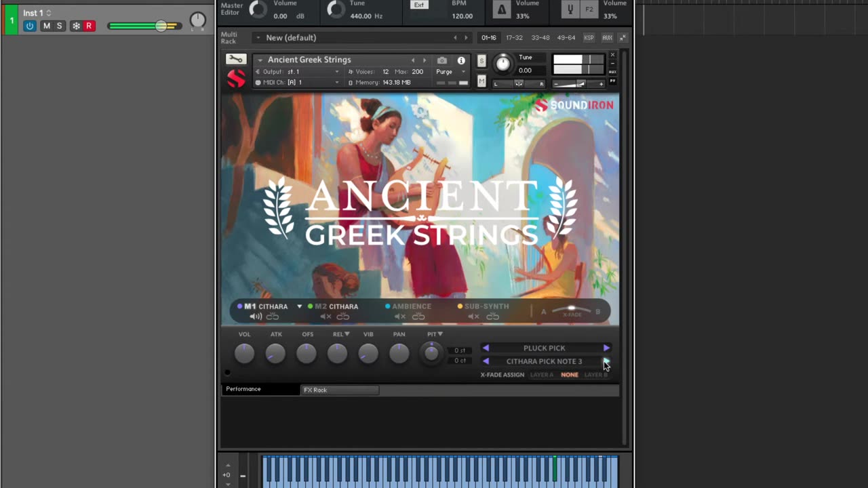The height and width of the screenshot is (488, 868).
Task: Unmute the Sub-Synth layer speaker
Action: click(474, 317)
